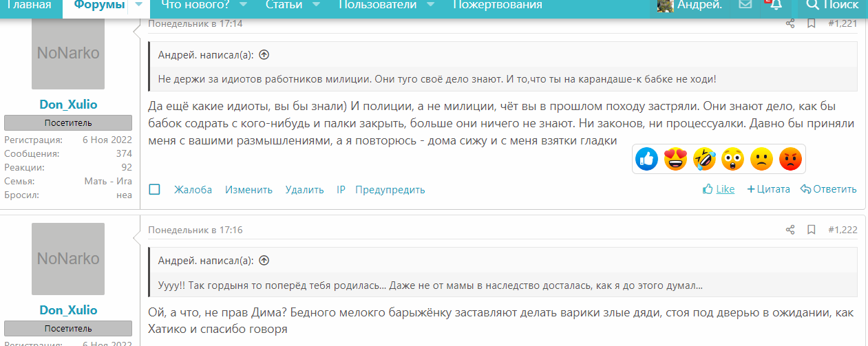Click the thumbs-up Like reaction emoji
Viewport: 868px width, 346px height.
point(646,160)
